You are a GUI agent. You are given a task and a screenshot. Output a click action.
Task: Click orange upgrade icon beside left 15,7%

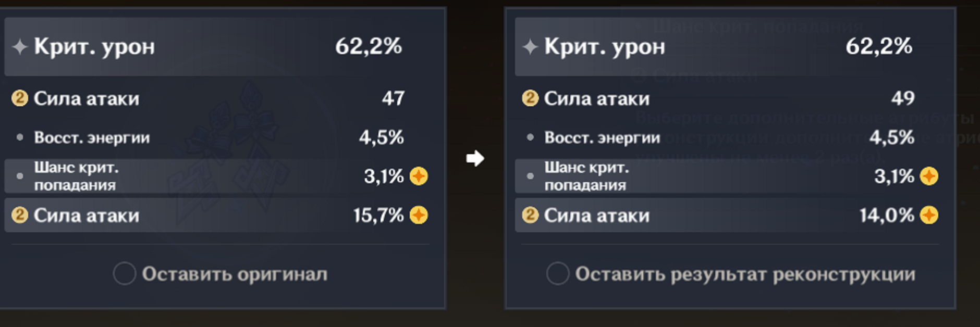coord(419,215)
